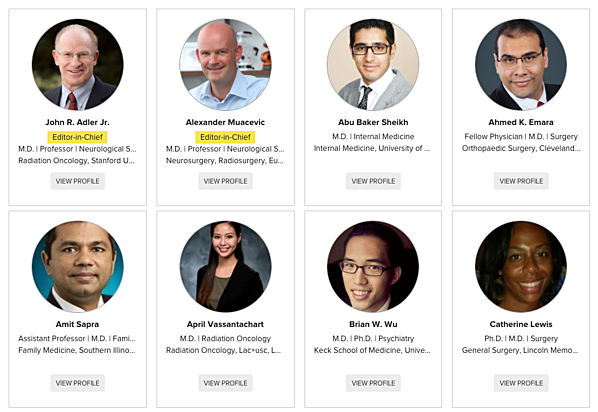This screenshot has height=412, width=598.
Task: Click Alexander Muacevic's profile picture
Action: (225, 64)
